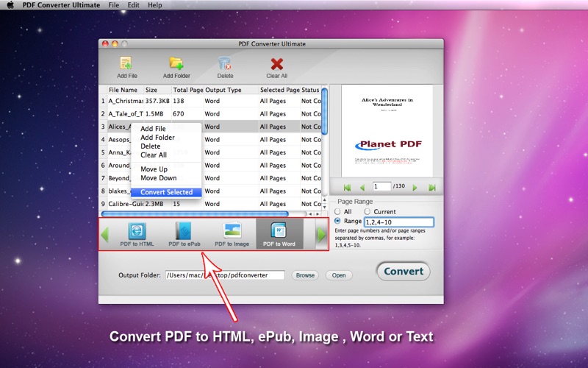Choose Move Up from context menu
The width and height of the screenshot is (588, 368).
click(x=166, y=169)
